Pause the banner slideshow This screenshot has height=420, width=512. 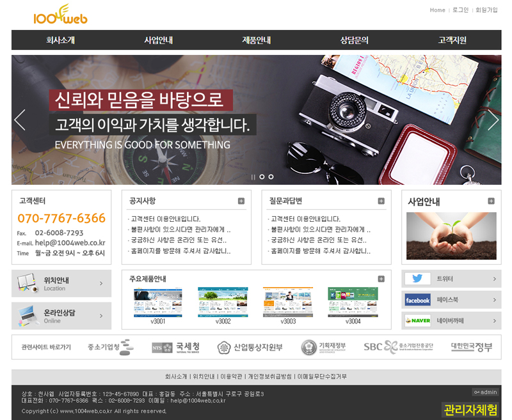pyautogui.click(x=253, y=177)
